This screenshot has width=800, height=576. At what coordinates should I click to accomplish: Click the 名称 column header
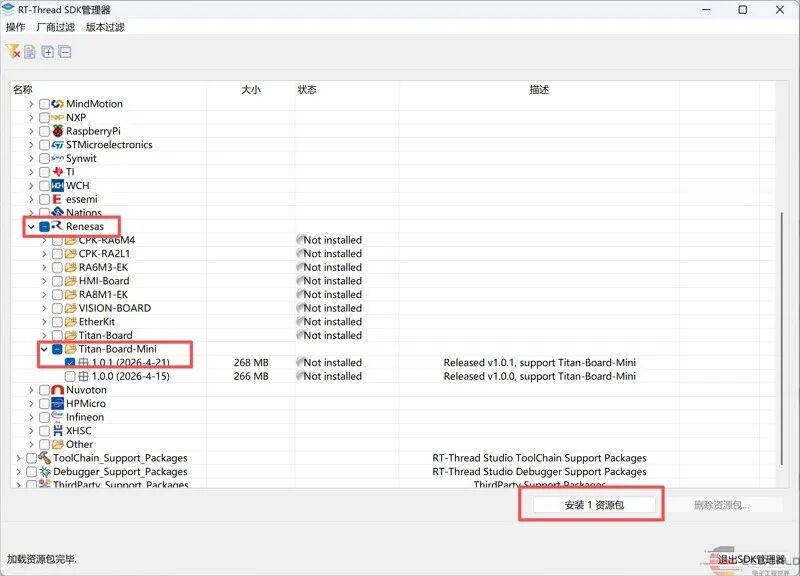tap(22, 90)
